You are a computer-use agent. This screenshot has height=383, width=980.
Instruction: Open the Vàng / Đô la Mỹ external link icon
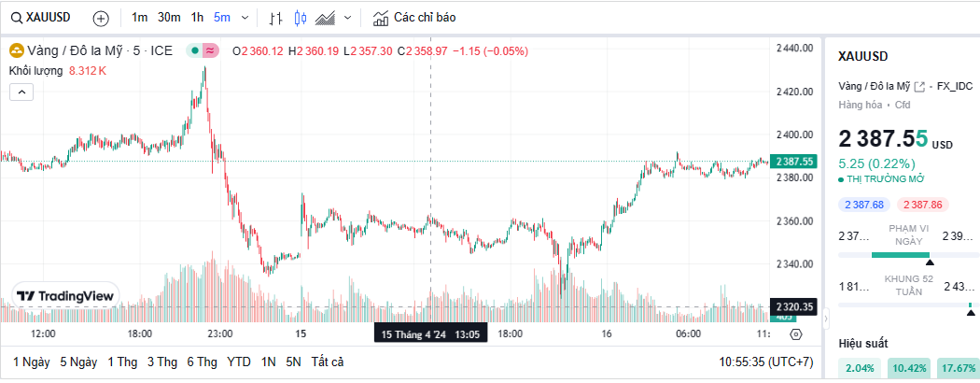click(919, 87)
